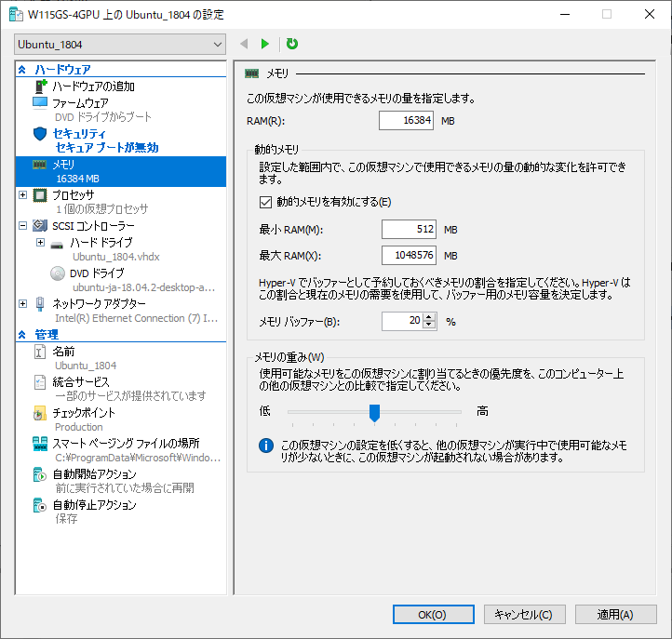The image size is (672, 639).
Task: Click the memory icon in the メモリ panel header
Action: pos(252,73)
